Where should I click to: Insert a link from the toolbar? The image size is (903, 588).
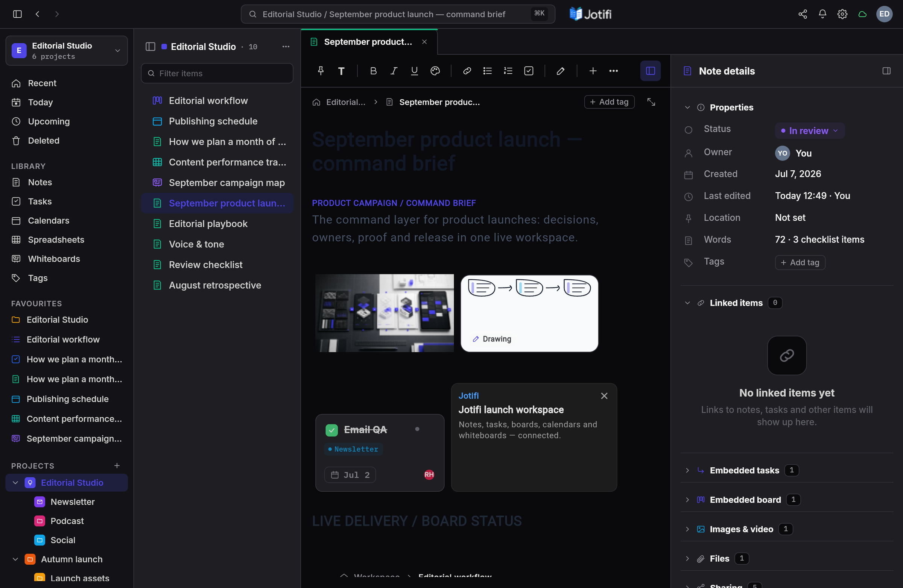[x=467, y=71]
